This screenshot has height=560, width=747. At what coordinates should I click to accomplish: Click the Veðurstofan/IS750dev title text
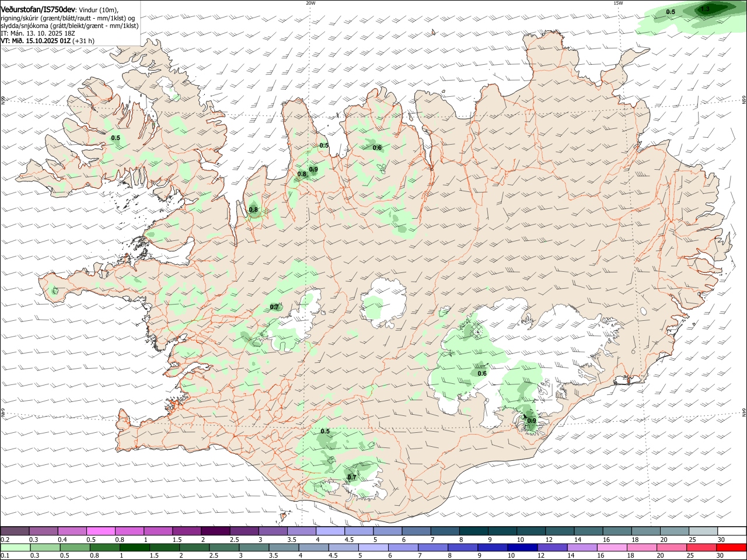tap(38, 9)
